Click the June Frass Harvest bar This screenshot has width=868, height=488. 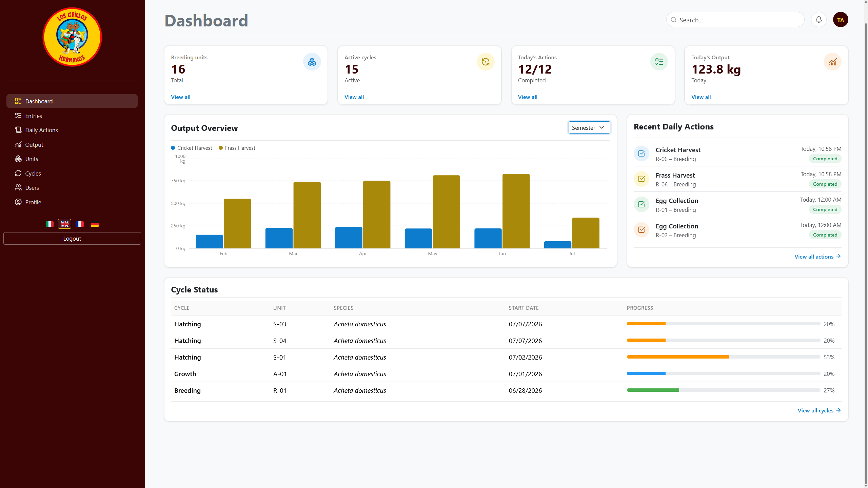(x=516, y=211)
